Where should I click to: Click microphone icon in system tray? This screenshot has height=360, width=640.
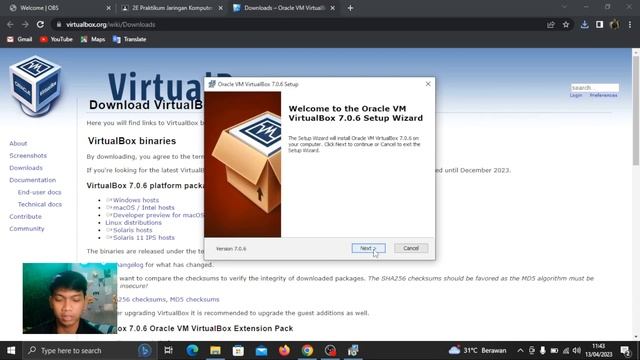coord(542,350)
